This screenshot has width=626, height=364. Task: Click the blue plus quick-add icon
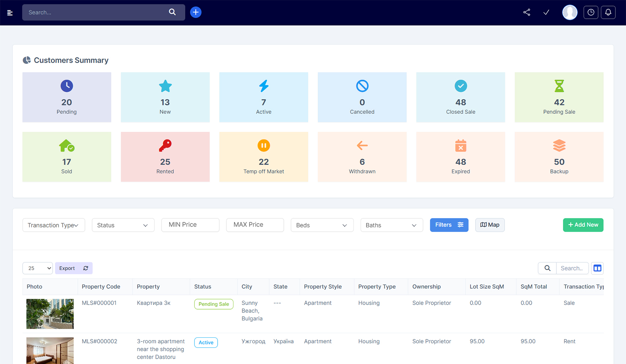tap(196, 12)
